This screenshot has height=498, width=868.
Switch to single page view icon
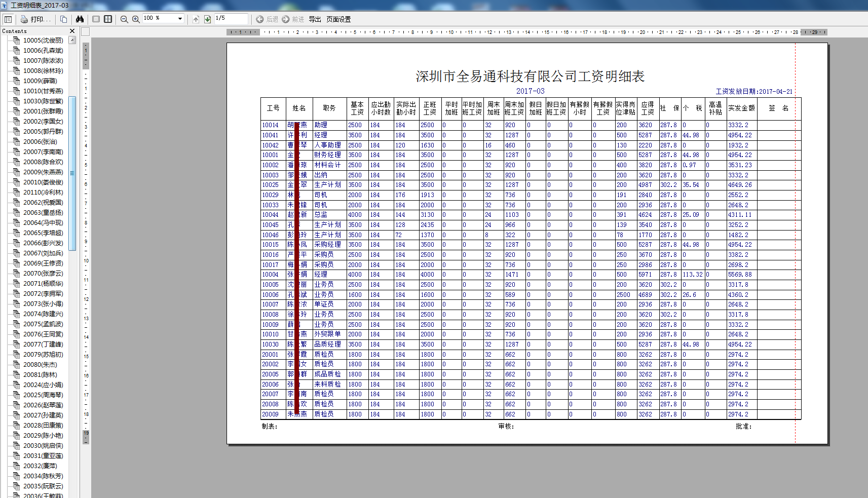[96, 19]
